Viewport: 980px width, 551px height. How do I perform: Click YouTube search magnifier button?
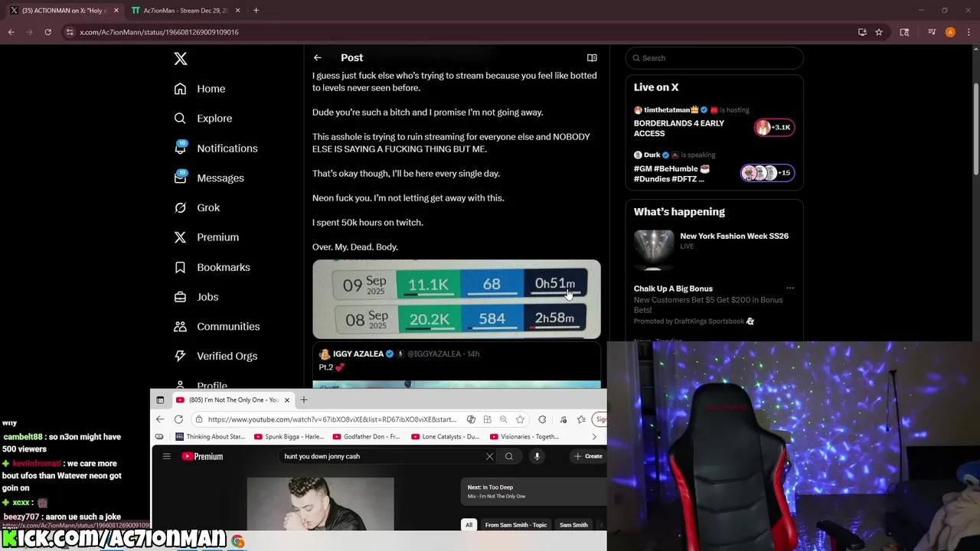point(509,456)
